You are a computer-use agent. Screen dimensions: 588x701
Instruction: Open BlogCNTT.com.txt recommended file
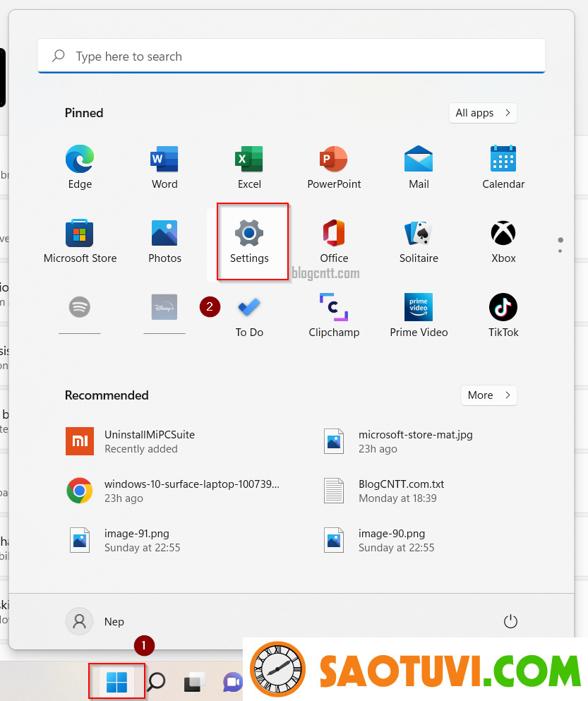click(x=400, y=491)
